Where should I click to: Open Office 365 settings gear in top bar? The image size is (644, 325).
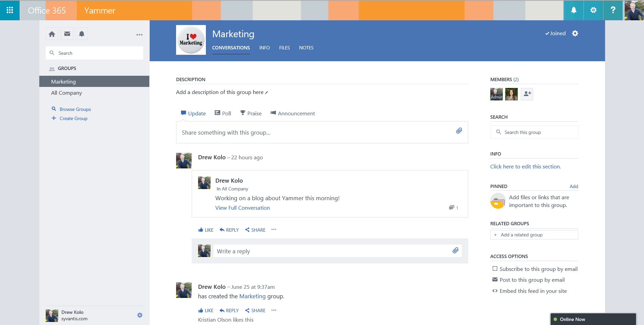[x=593, y=10]
